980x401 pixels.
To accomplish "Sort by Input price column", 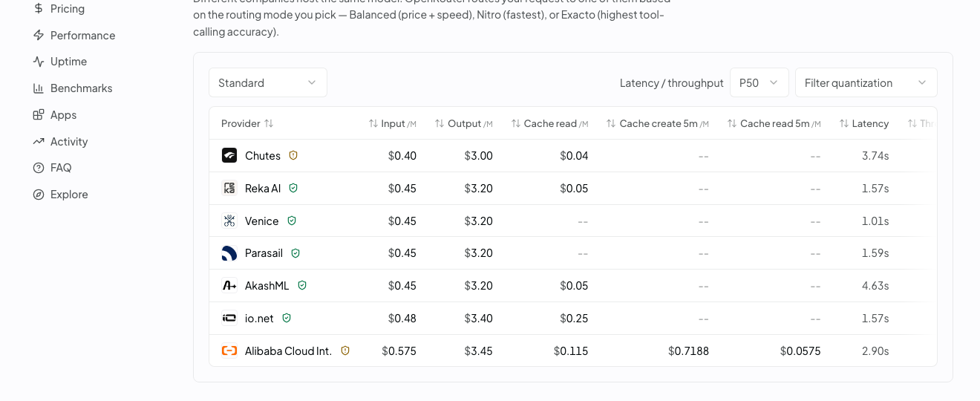I will (392, 123).
